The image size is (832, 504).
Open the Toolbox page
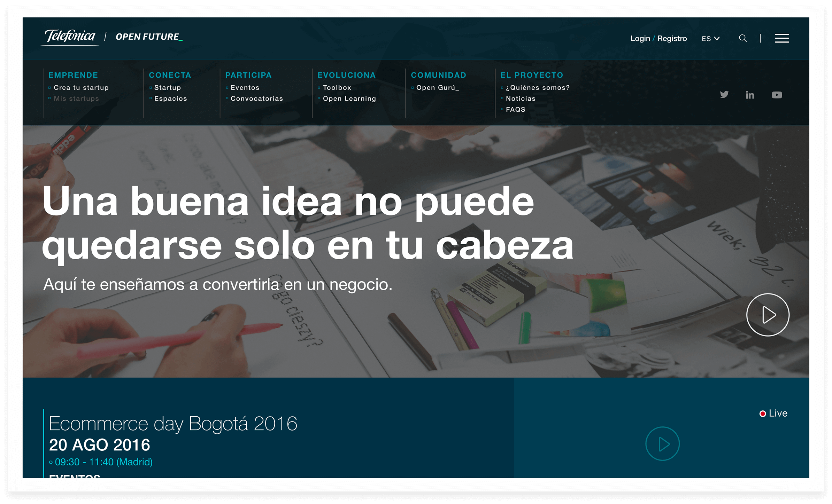337,88
